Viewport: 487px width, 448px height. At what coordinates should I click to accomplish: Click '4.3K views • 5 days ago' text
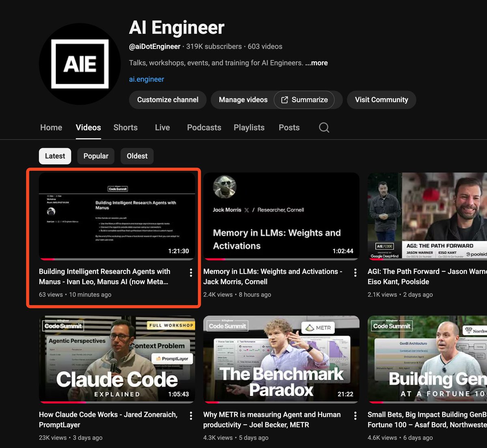[236, 438]
